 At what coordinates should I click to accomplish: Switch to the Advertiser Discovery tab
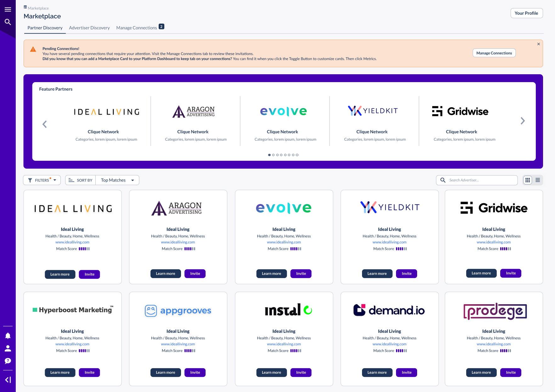89,28
